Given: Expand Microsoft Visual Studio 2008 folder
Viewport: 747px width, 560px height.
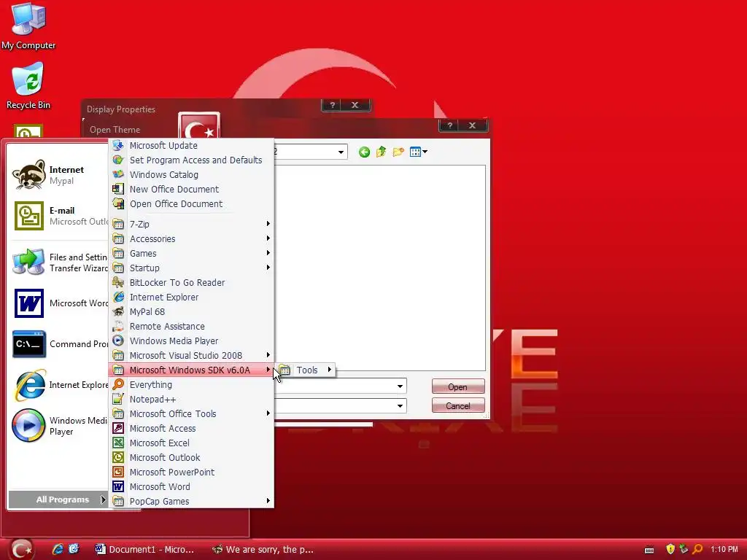Looking at the screenshot, I should pyautogui.click(x=192, y=356).
